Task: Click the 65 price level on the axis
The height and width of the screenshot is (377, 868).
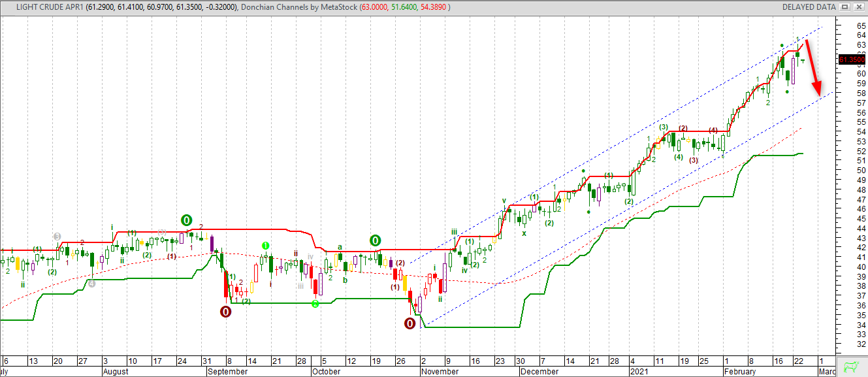Action: click(x=861, y=25)
